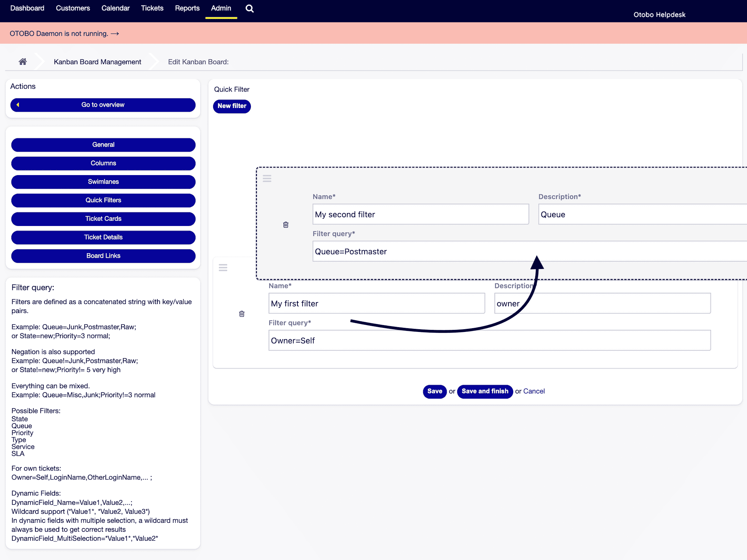Go to Kanban Board Management breadcrumb
This screenshot has height=560, width=747.
pyautogui.click(x=97, y=62)
